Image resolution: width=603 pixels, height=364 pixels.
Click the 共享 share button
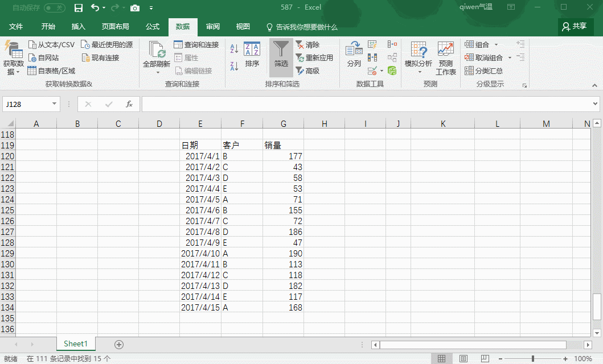(575, 27)
